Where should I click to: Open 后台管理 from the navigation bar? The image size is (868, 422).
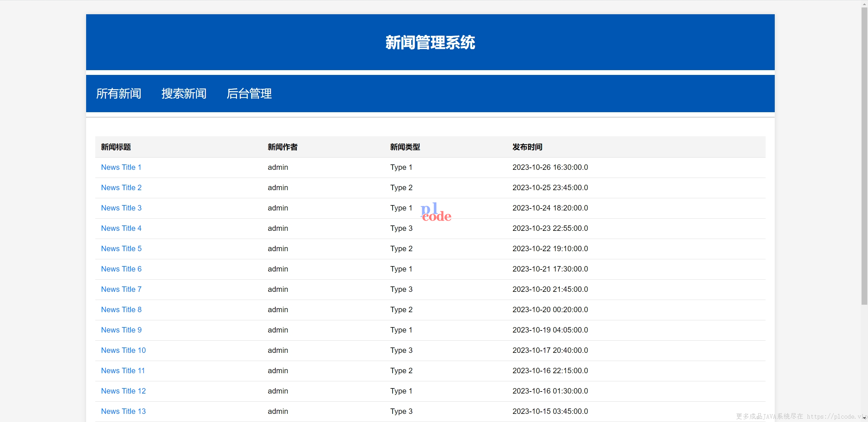click(249, 94)
